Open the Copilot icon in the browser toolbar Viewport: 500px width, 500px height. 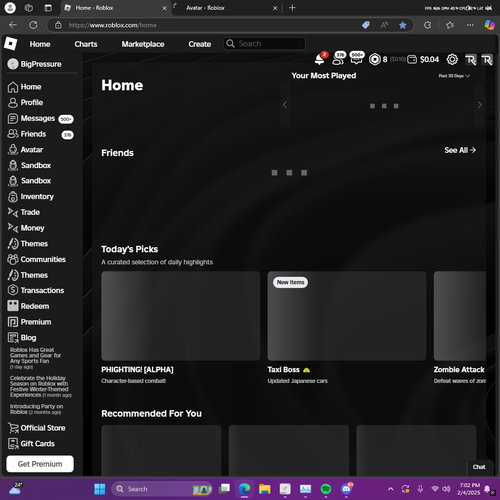tap(489, 25)
